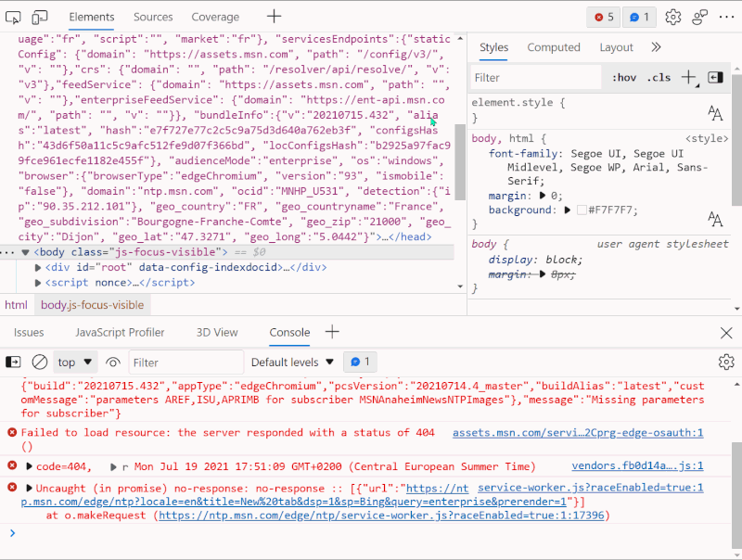Click the font editor AA icon in element.style
The width and height of the screenshot is (742, 560).
pyautogui.click(x=714, y=113)
